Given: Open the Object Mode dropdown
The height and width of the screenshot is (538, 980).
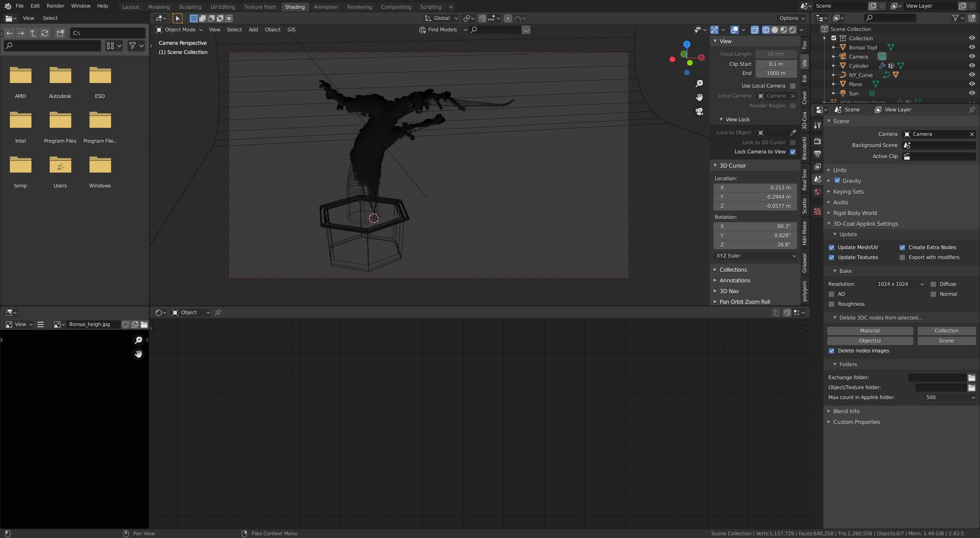Looking at the screenshot, I should 179,30.
